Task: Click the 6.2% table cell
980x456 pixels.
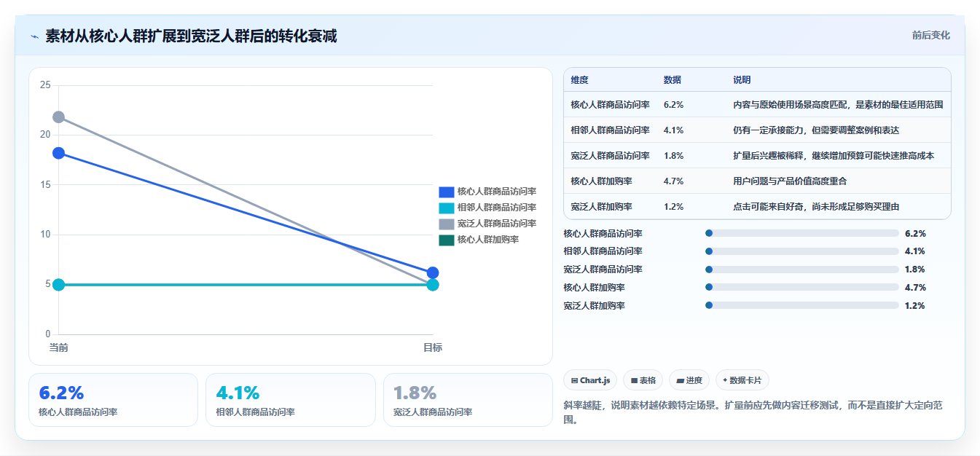Action: point(673,104)
